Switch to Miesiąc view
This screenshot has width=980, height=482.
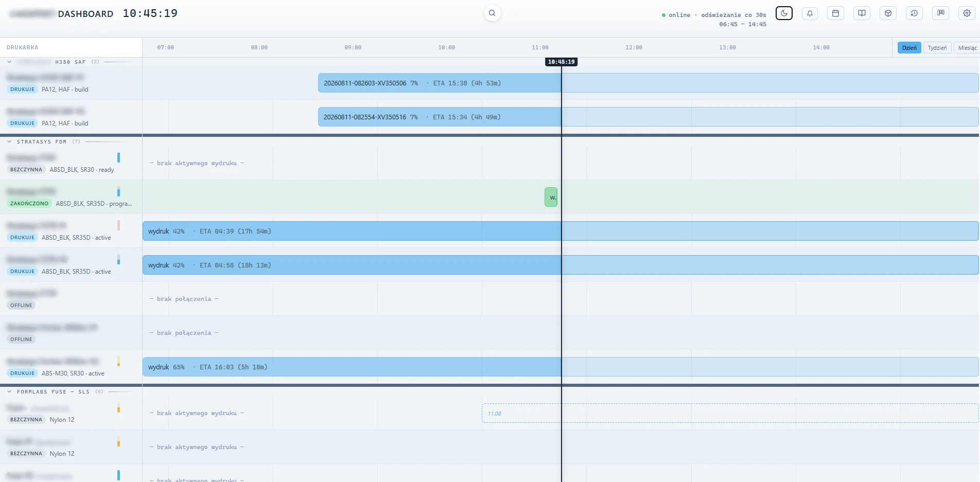967,48
